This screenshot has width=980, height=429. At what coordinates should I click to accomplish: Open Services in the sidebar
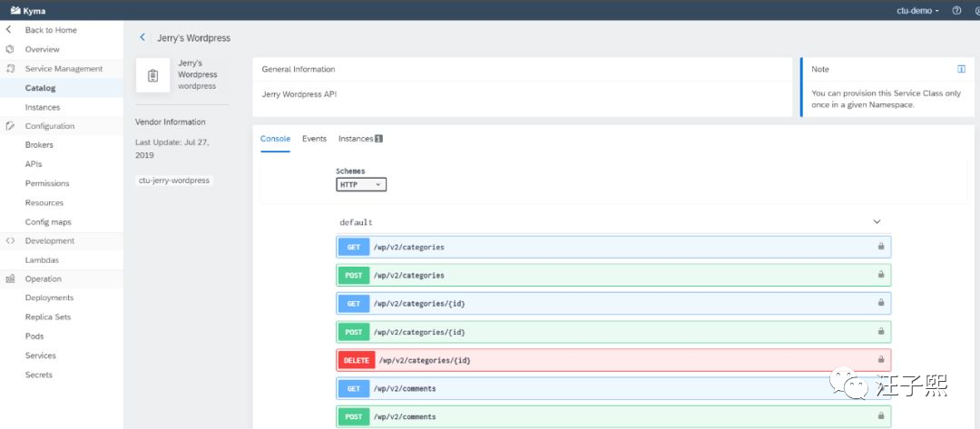[x=40, y=356]
